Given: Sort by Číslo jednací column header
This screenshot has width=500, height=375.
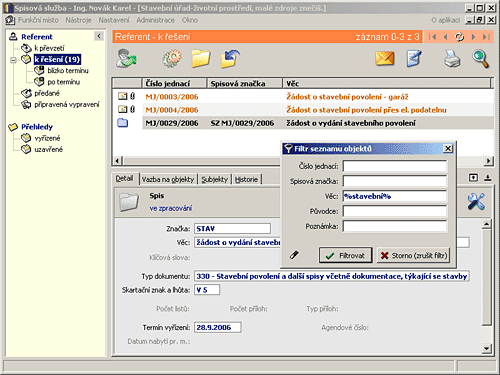Looking at the screenshot, I should tap(175, 83).
